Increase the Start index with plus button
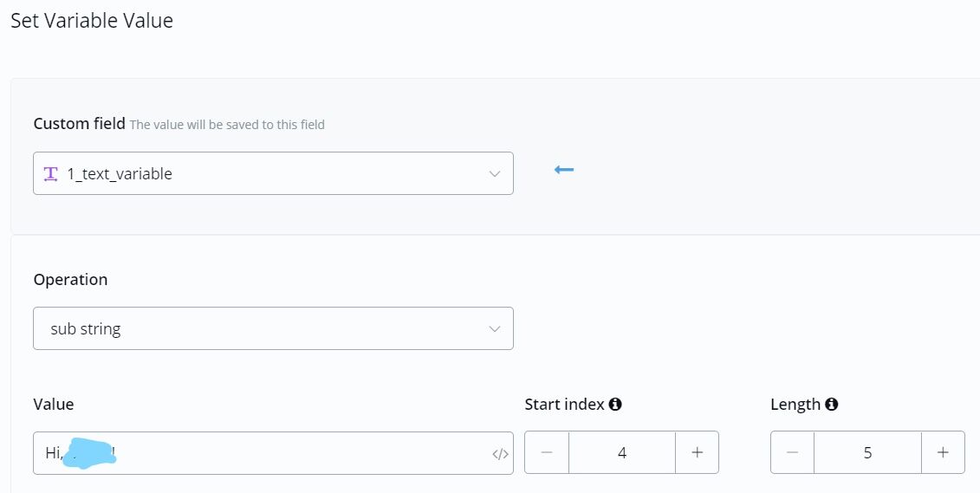The height and width of the screenshot is (493, 980). click(697, 452)
